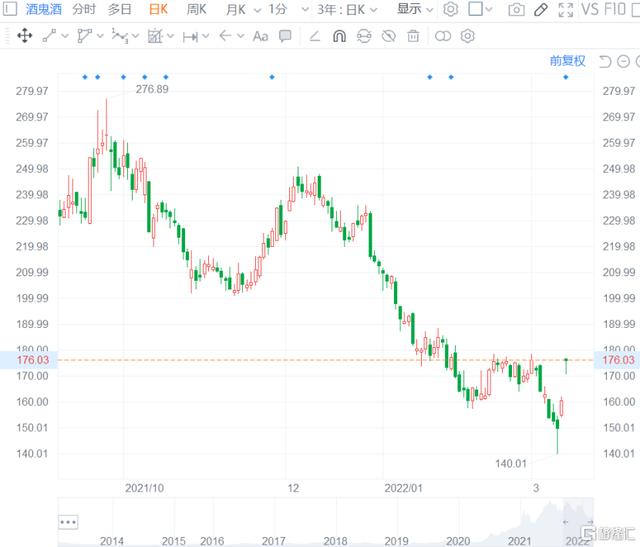The image size is (640, 547).
Task: Switch to the 周K tab
Action: 196,10
